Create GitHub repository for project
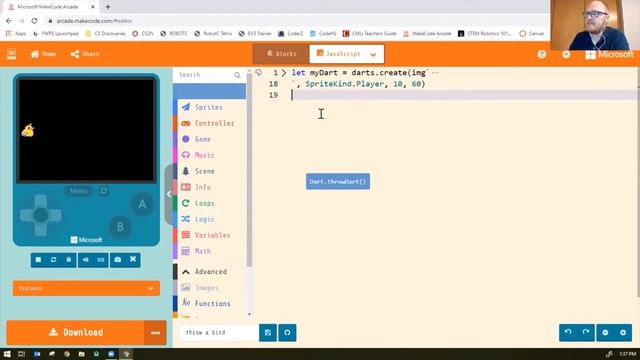 point(287,333)
